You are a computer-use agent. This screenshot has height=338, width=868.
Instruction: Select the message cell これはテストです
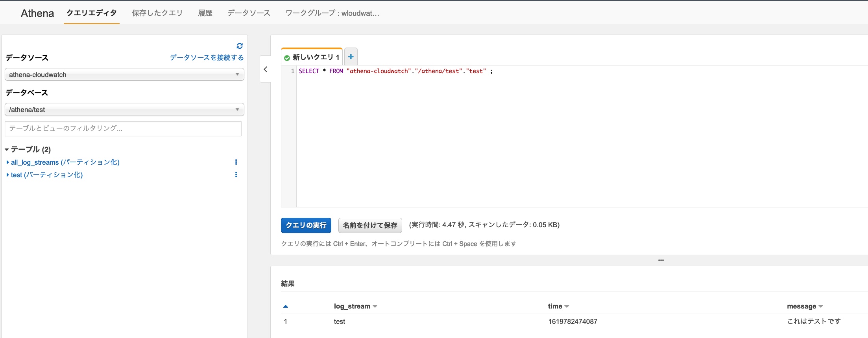[x=814, y=321]
